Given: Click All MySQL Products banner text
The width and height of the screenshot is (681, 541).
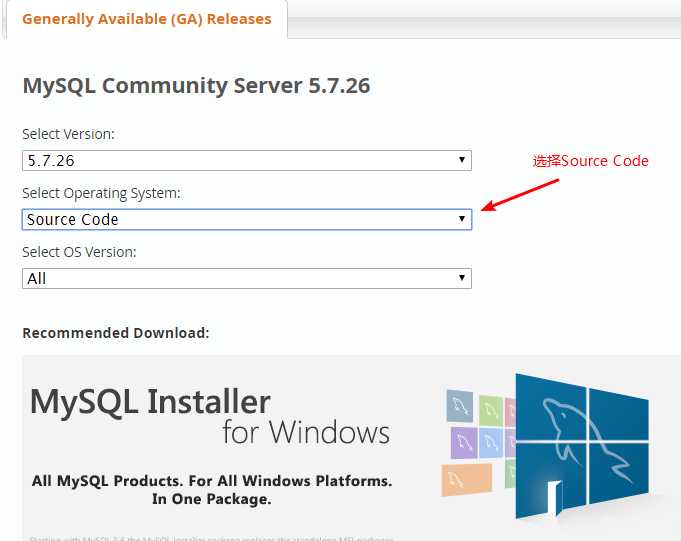Looking at the screenshot, I should [212, 490].
